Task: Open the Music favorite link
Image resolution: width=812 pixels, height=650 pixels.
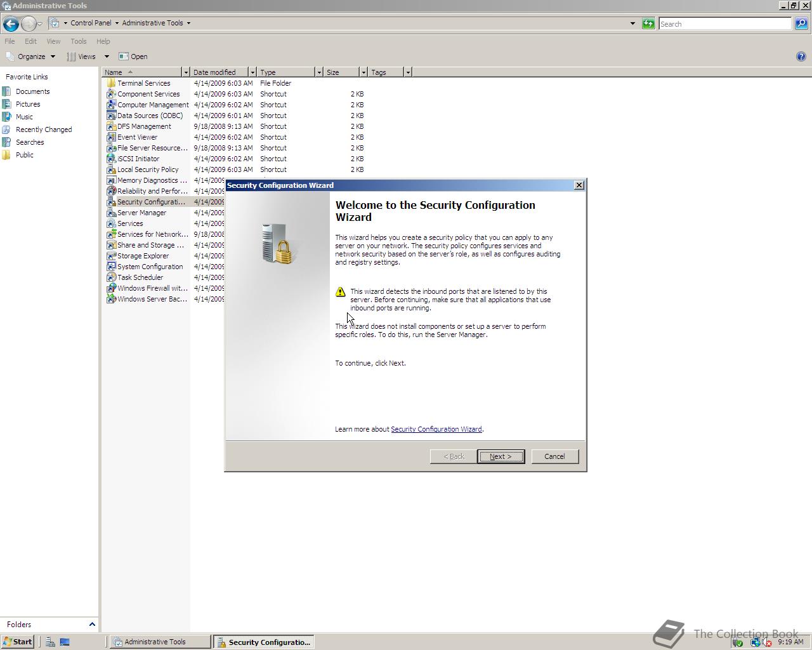Action: click(x=24, y=117)
